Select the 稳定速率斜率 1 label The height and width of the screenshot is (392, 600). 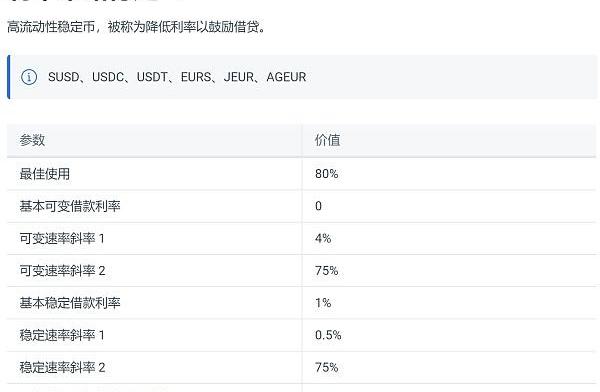tap(62, 335)
